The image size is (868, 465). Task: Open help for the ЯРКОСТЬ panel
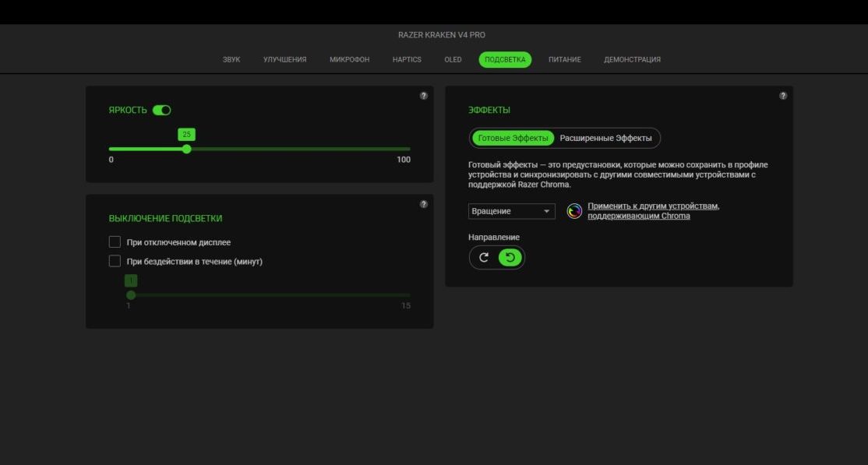coord(424,96)
